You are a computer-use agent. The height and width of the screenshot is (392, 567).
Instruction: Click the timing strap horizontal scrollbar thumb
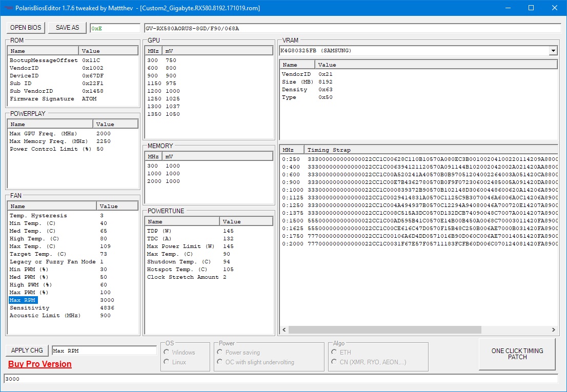click(384, 330)
